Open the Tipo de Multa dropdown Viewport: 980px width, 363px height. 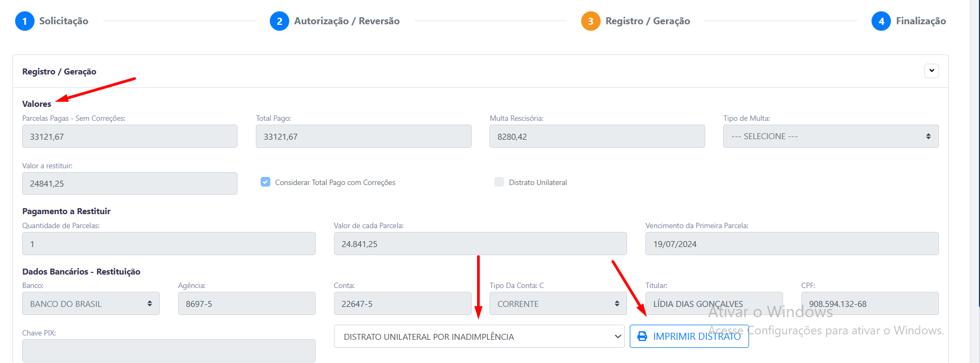(831, 136)
